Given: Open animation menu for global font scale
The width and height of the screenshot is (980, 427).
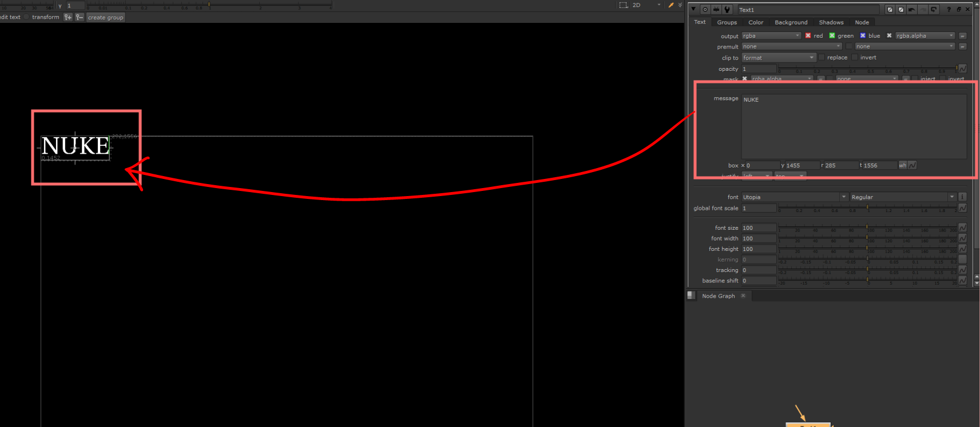Looking at the screenshot, I should click(962, 208).
